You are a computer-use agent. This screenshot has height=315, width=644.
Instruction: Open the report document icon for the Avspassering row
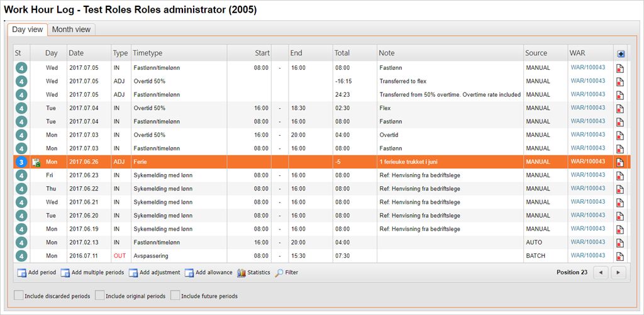click(x=619, y=256)
